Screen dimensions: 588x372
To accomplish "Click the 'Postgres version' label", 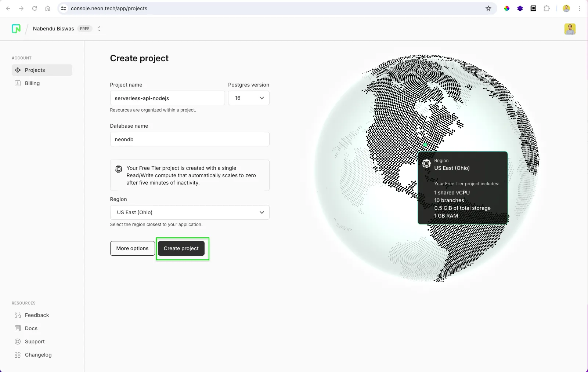I will tap(249, 85).
